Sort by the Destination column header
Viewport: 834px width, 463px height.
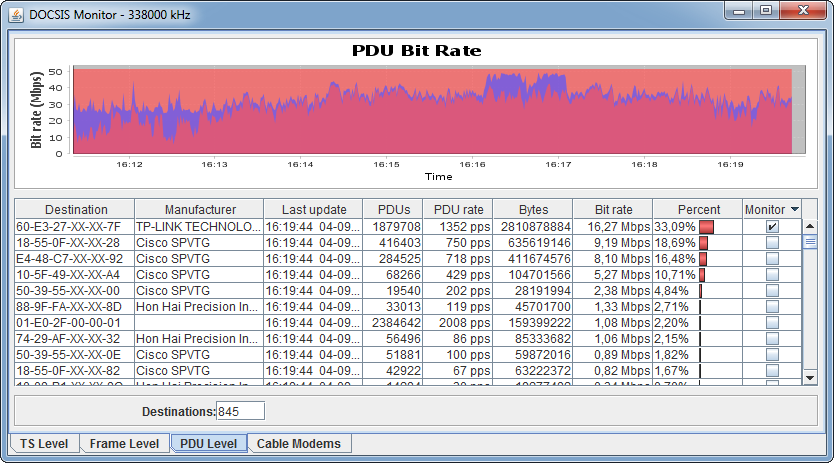(x=74, y=209)
